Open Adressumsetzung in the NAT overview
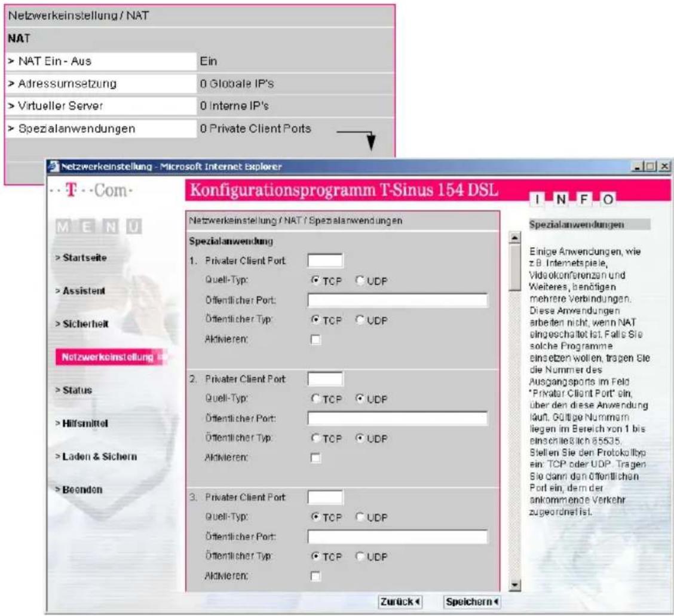Viewport: 674px width, 616px height. coord(102,84)
